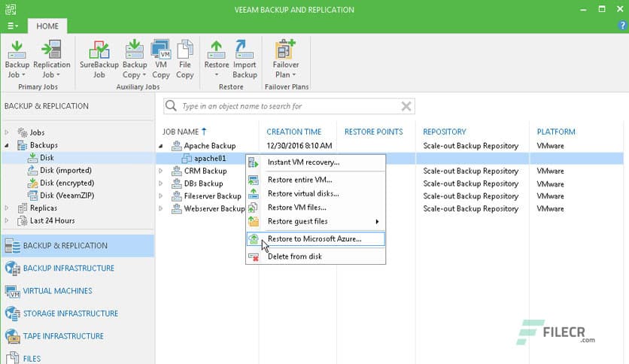Expand the CRM Backup job row

click(161, 171)
